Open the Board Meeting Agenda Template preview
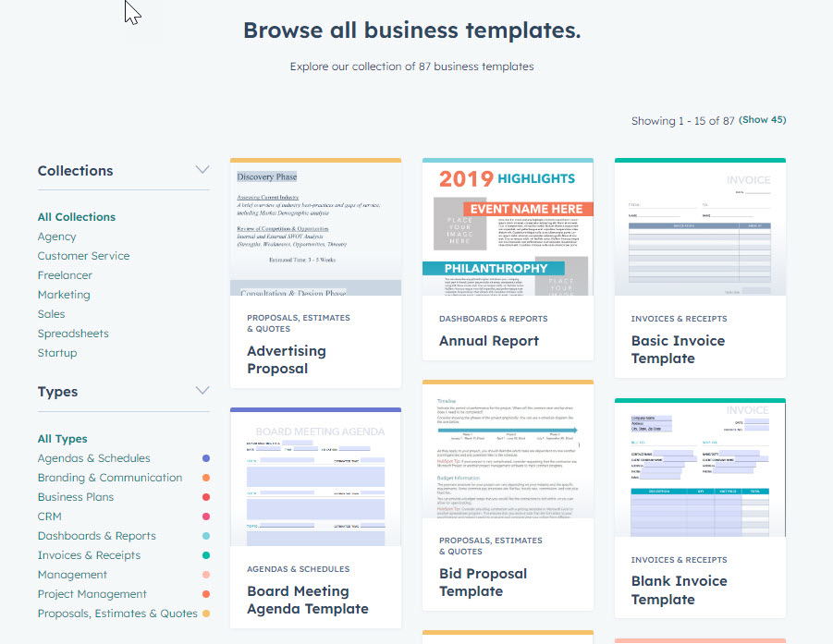 [315, 479]
